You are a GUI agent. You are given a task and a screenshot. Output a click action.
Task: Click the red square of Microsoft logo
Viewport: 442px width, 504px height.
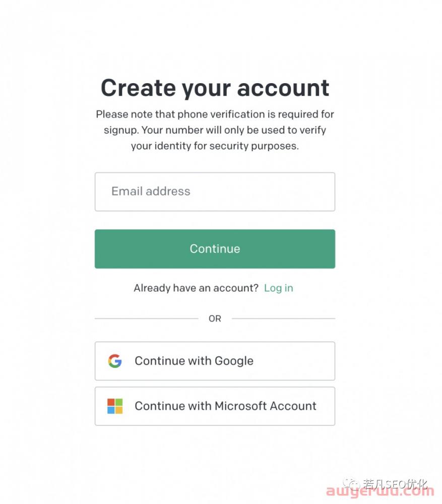pyautogui.click(x=111, y=402)
